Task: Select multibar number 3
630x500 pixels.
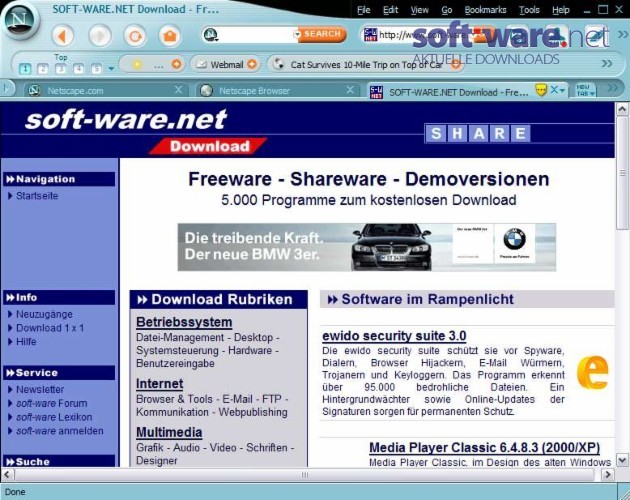Action: tap(61, 69)
